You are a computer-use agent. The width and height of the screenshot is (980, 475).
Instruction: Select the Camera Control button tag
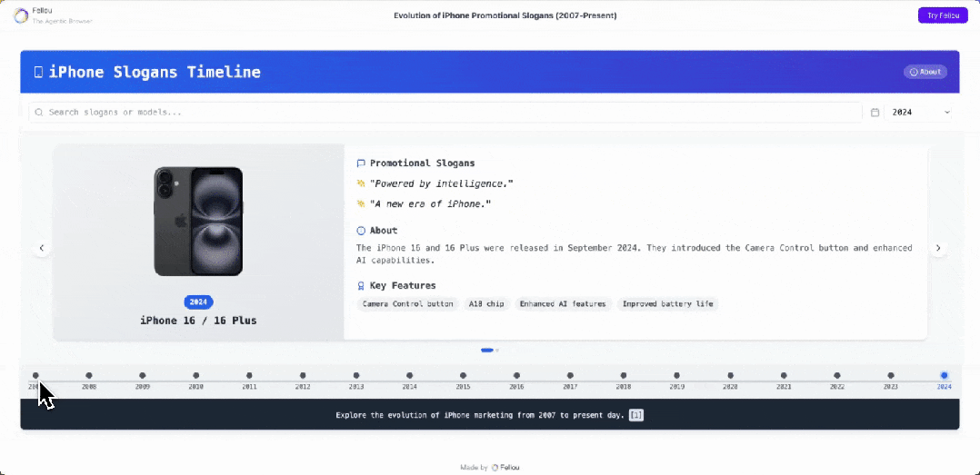(407, 304)
